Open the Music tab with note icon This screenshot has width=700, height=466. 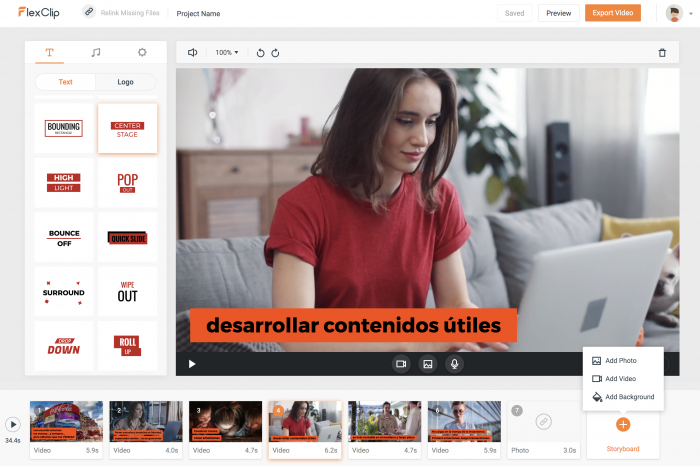point(96,53)
